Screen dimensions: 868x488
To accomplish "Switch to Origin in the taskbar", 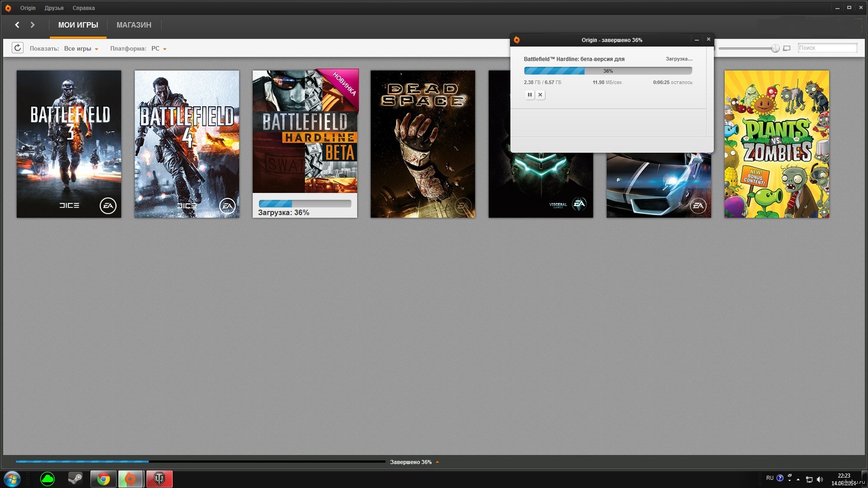I will (130, 479).
